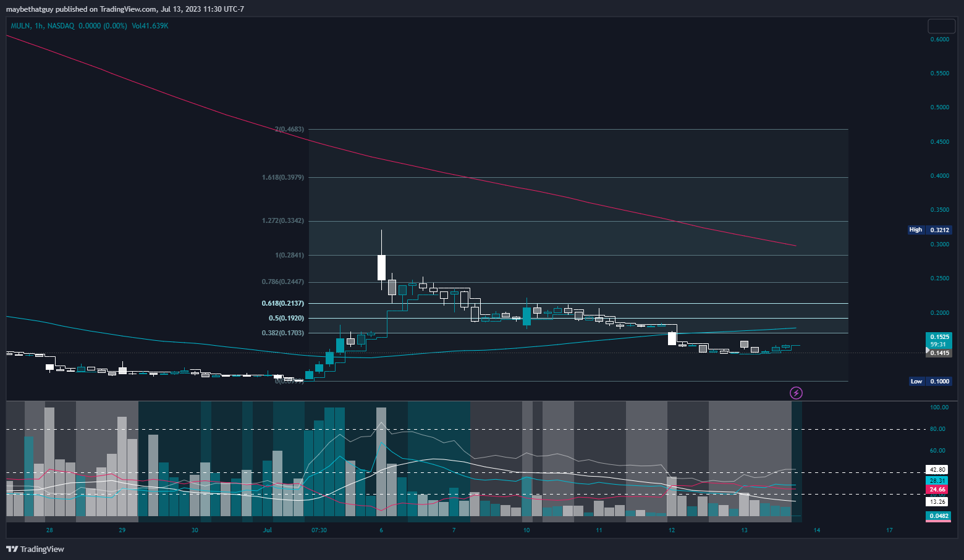Screen dimensions: 964x560
Task: Click the 0.5500 price axis label
Action: click(939, 73)
